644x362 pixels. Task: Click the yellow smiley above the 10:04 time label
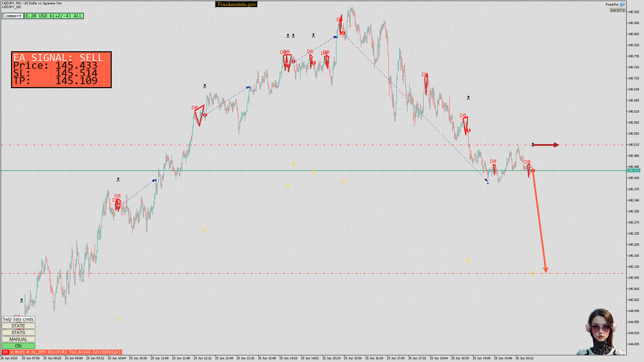pyautogui.click(x=118, y=319)
